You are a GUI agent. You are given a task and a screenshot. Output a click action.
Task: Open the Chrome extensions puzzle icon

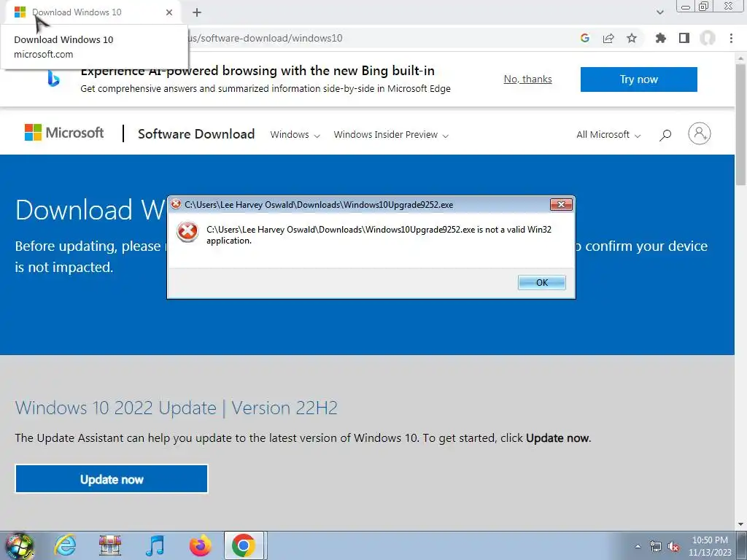point(660,38)
